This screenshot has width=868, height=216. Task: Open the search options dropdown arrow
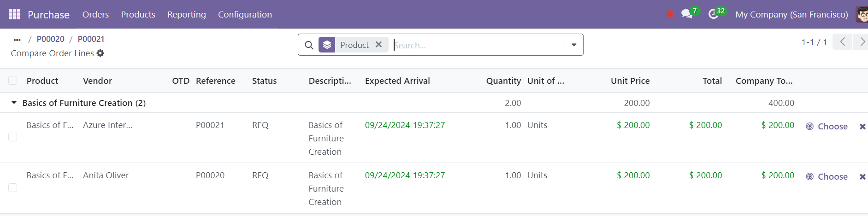click(x=574, y=45)
